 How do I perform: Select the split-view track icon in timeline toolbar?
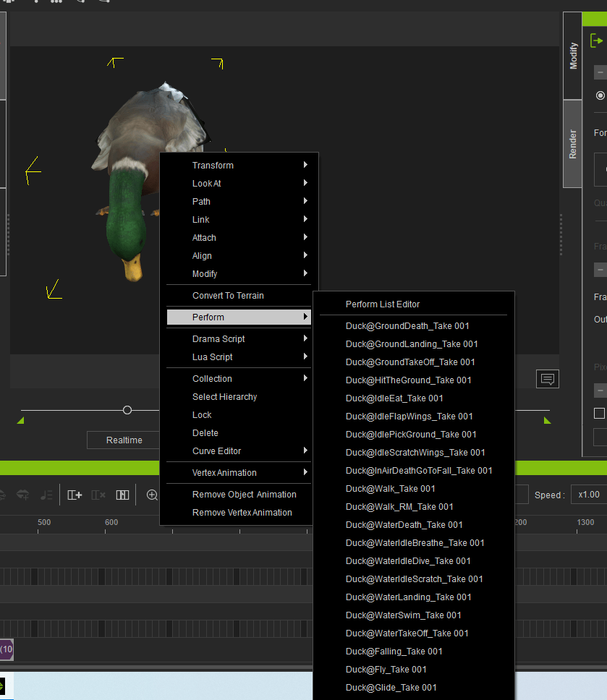tap(124, 495)
